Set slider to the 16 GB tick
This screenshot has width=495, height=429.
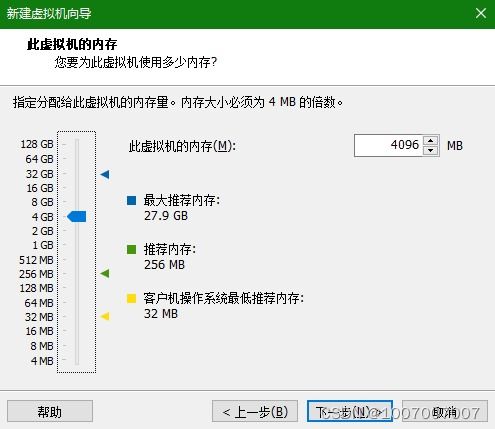(x=77, y=188)
